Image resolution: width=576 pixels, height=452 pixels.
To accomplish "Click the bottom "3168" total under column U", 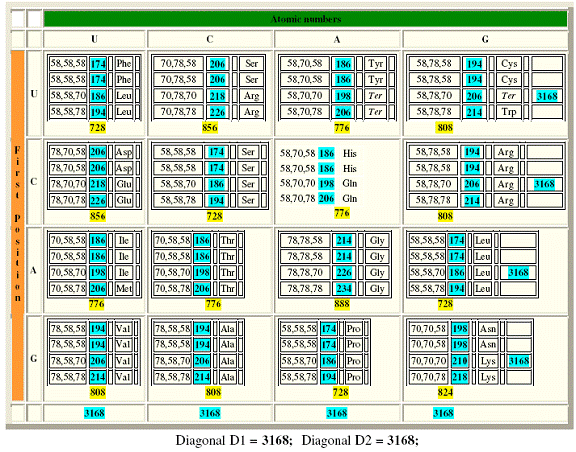I will [94, 413].
